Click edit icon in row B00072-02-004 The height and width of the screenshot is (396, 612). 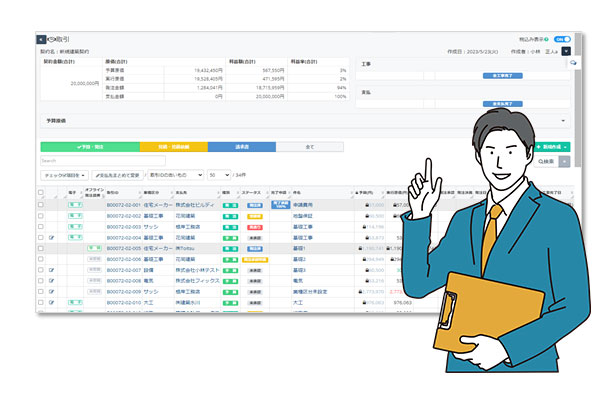52,238
